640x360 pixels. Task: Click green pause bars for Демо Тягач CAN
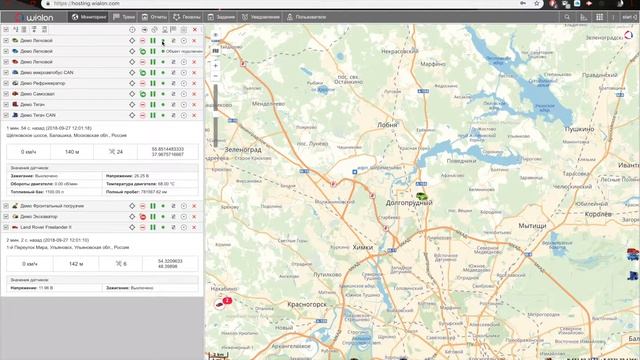tap(153, 115)
